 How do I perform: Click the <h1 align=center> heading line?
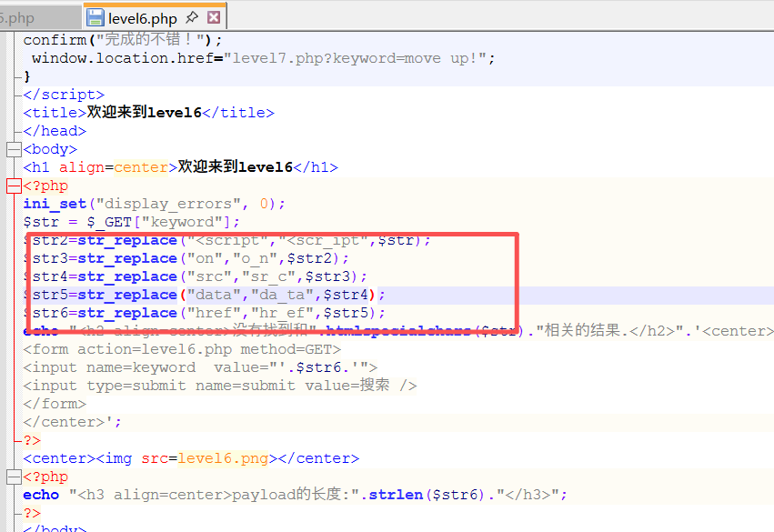[181, 167]
